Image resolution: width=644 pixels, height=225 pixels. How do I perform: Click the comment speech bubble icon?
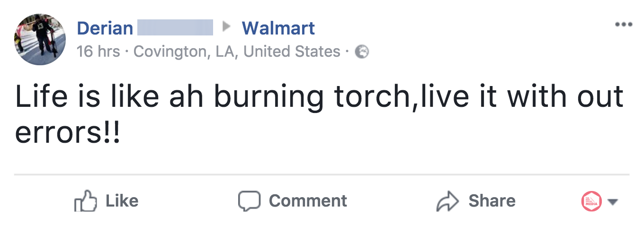coord(249,201)
